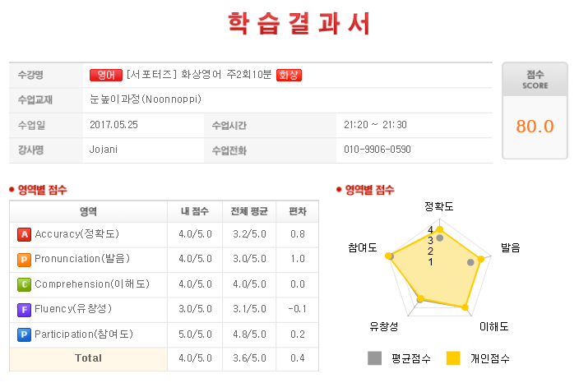Click the green Comprehension 'C' icon
The image size is (579, 392).
pos(25,284)
